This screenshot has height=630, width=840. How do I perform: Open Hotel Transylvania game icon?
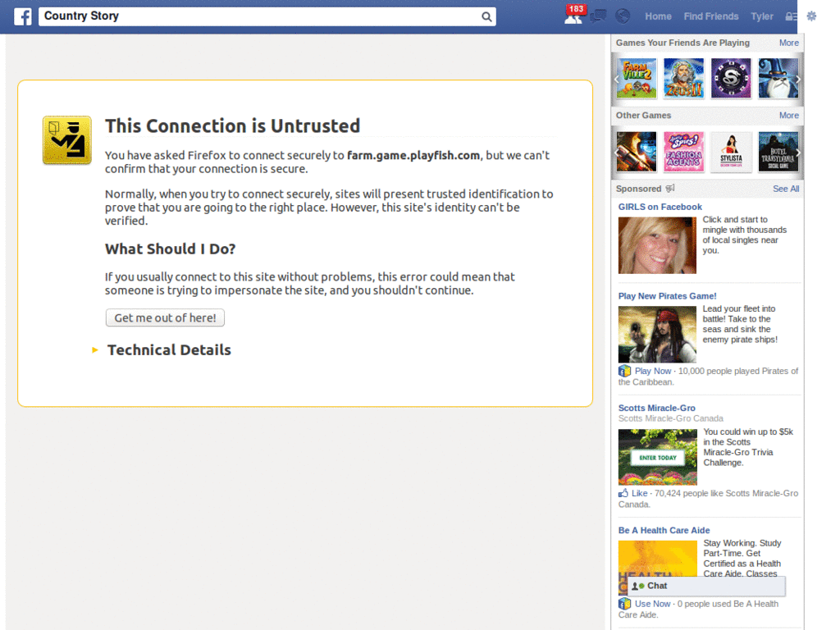point(778,152)
